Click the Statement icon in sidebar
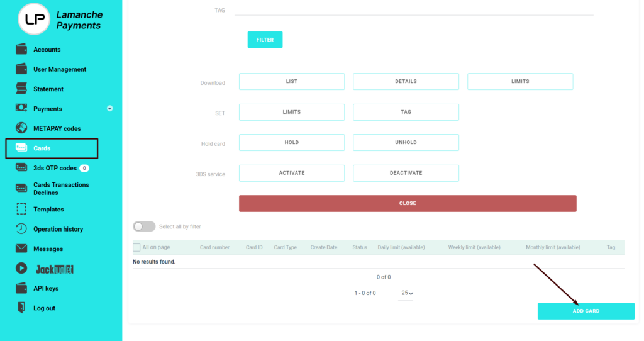Image resolution: width=644 pixels, height=341 pixels. pos(21,89)
